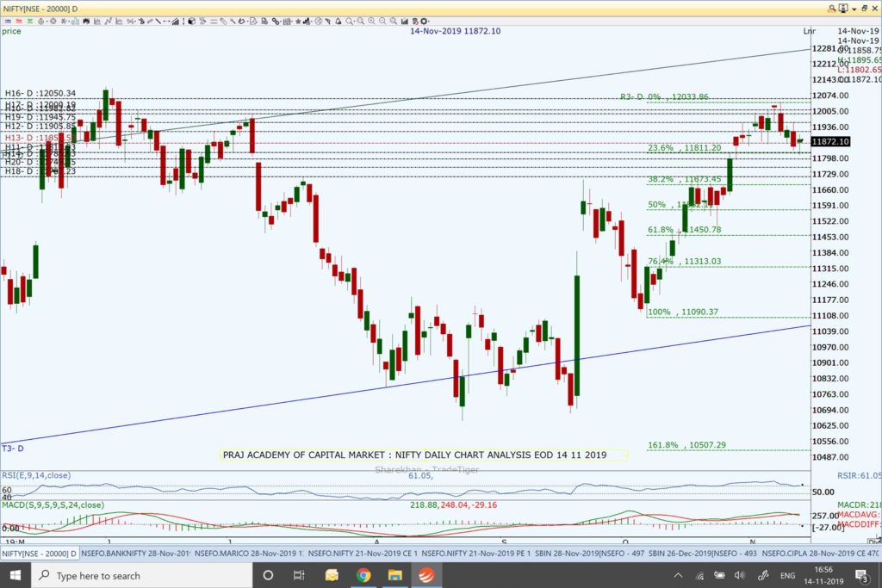882x588 pixels.
Task: Click the Cortana circle button
Action: click(x=269, y=575)
